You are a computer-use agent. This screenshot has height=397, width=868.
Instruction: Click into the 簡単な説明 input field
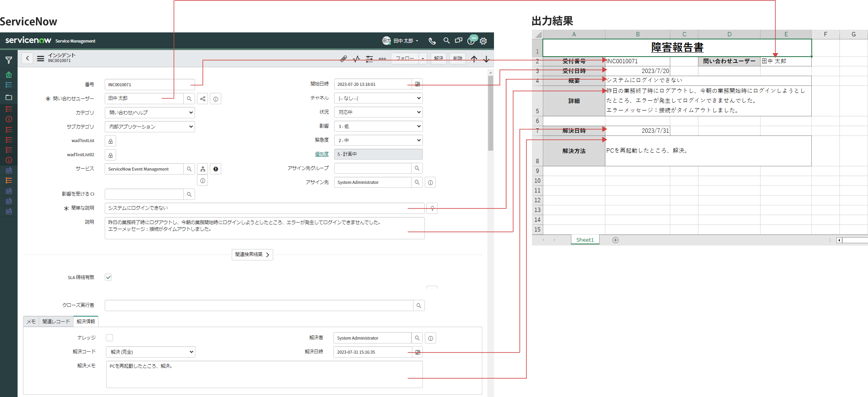pyautogui.click(x=265, y=208)
